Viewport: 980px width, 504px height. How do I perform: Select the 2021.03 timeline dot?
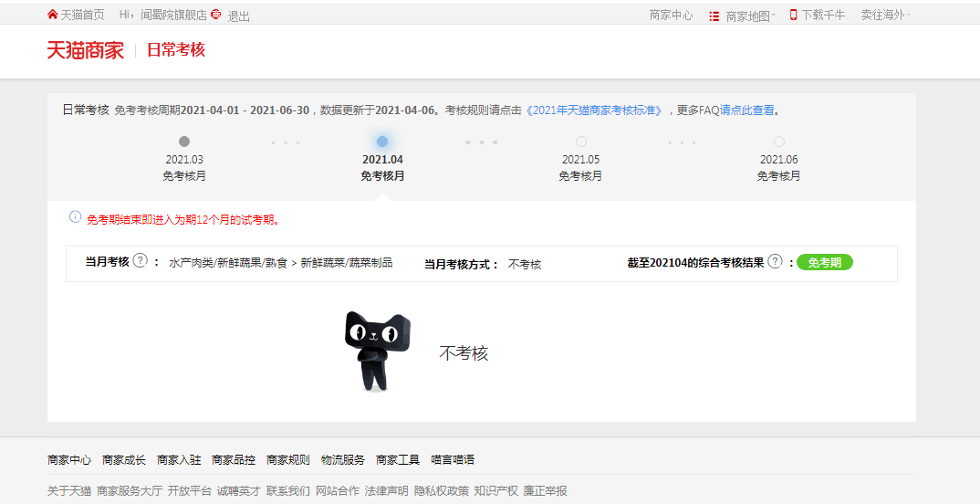183,142
